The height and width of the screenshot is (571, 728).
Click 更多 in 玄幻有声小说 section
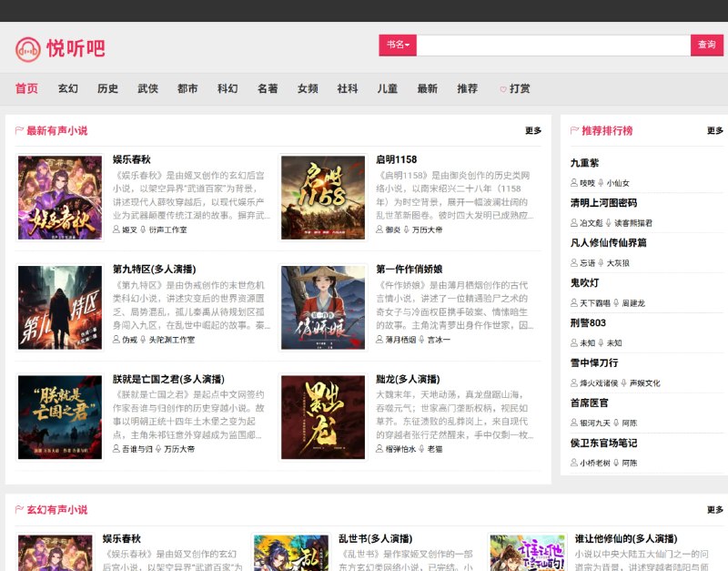pyautogui.click(x=715, y=510)
